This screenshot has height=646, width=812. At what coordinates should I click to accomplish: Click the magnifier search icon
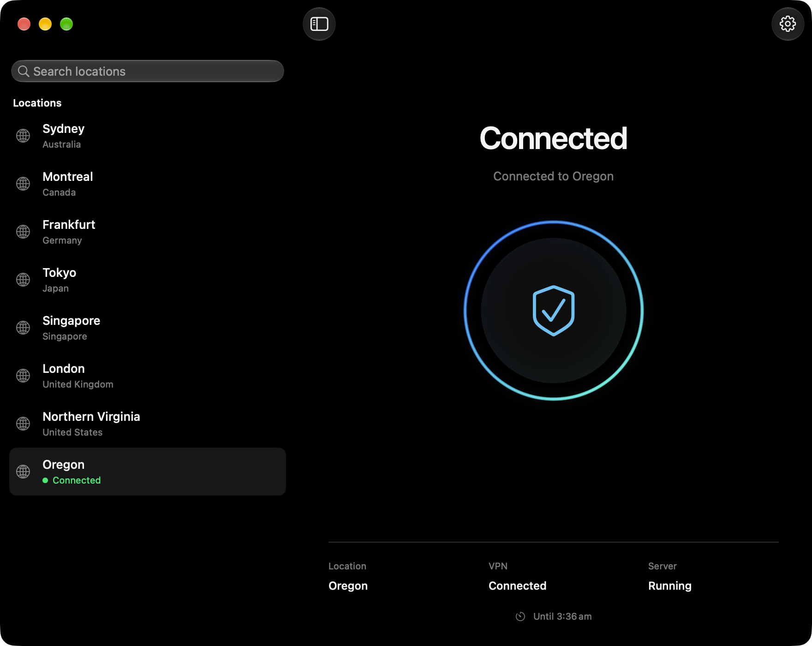(24, 71)
